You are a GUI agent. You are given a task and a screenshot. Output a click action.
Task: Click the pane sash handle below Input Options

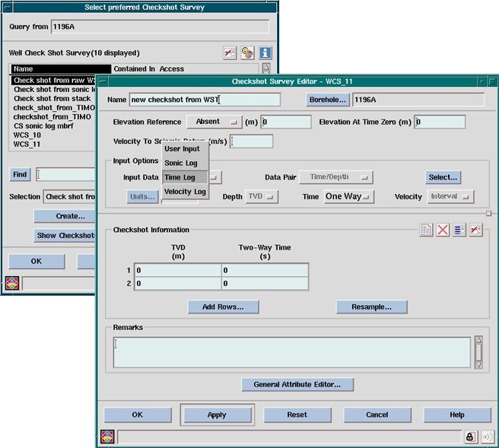[489, 213]
